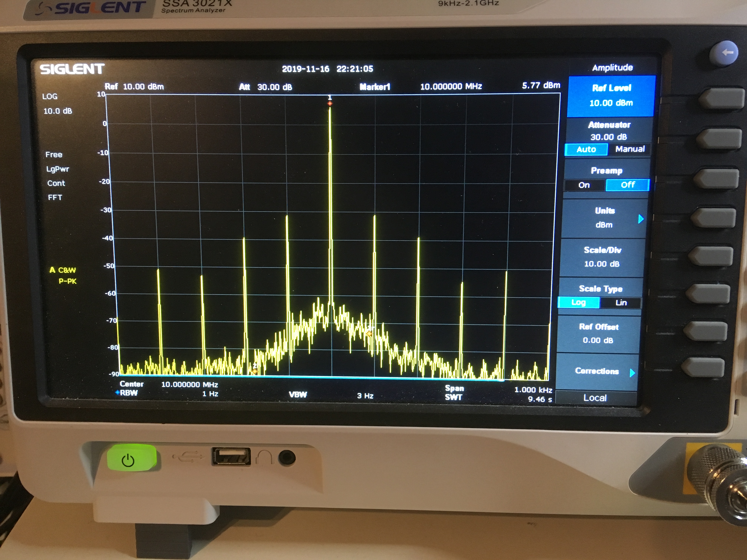
Task: Click the Ref Offset 0.00 dB value
Action: point(598,340)
